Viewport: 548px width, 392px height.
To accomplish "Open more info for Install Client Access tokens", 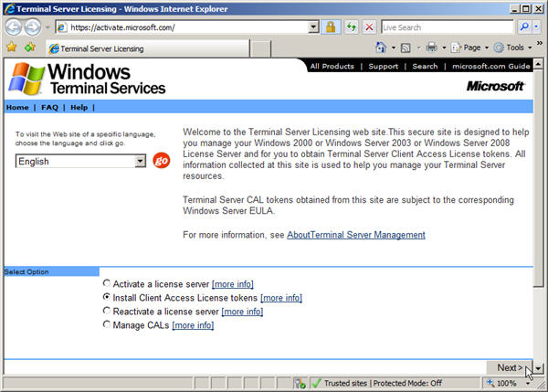I will [281, 298].
